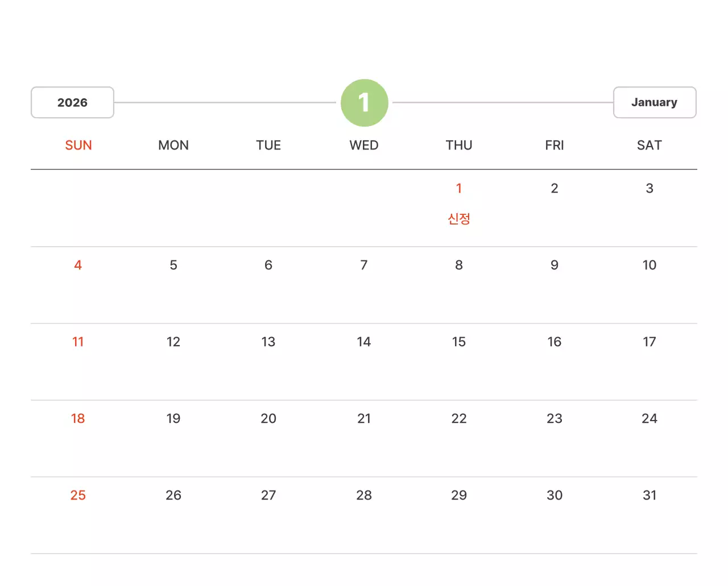The height and width of the screenshot is (586, 728).
Task: Choose date 28 on the calendar
Action: click(364, 496)
